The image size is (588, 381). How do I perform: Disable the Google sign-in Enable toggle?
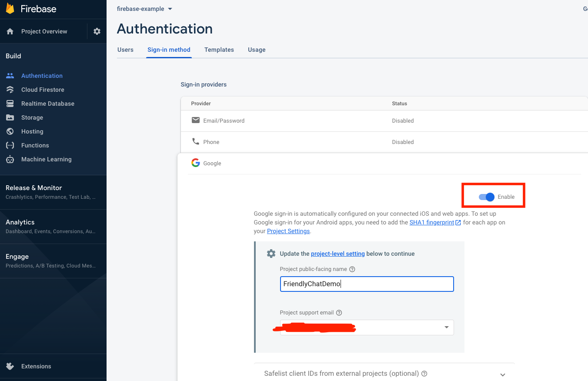486,197
